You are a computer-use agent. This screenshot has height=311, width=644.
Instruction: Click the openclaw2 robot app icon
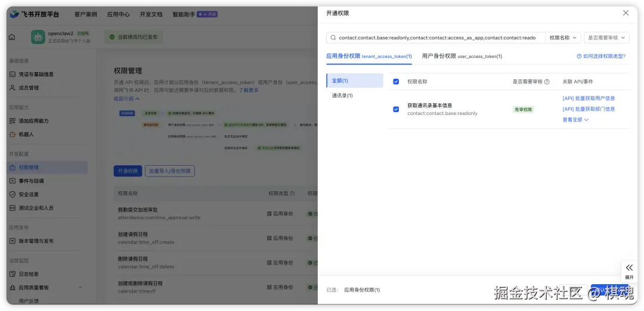click(x=38, y=37)
